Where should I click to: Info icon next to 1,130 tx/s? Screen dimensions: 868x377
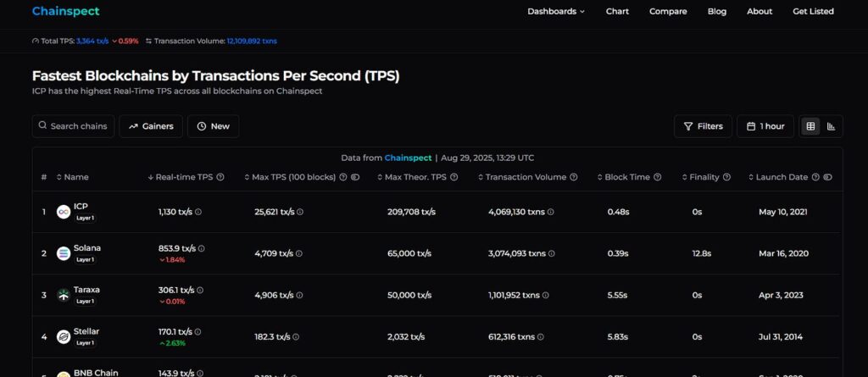click(x=198, y=212)
